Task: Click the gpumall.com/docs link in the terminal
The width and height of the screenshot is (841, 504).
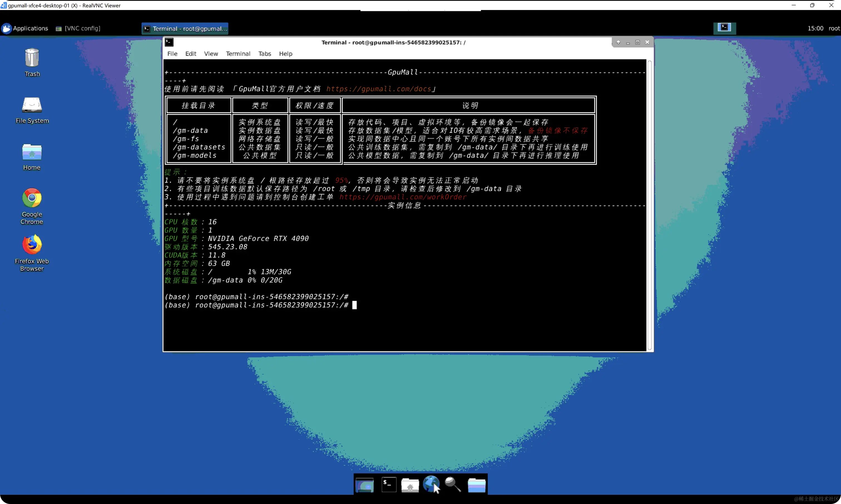Action: (x=379, y=89)
